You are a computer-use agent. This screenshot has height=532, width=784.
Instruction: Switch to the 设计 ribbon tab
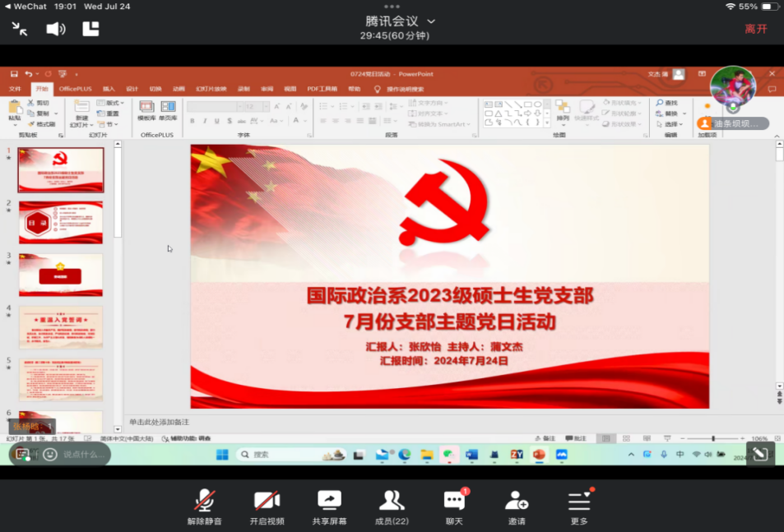point(132,89)
